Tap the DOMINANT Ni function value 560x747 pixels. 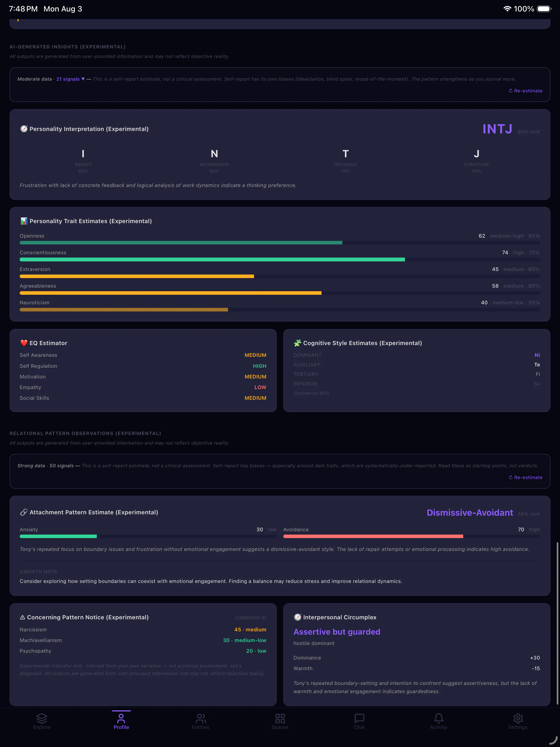[x=537, y=355]
